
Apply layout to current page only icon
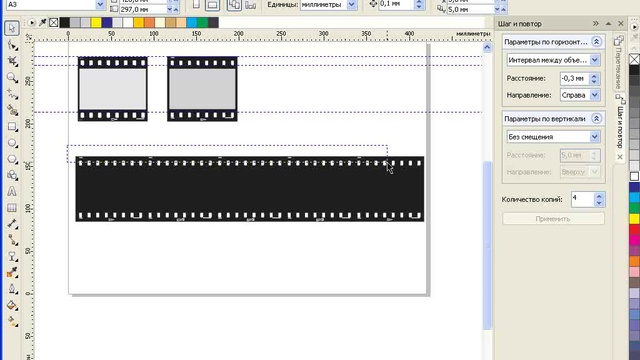pyautogui.click(x=250, y=4)
